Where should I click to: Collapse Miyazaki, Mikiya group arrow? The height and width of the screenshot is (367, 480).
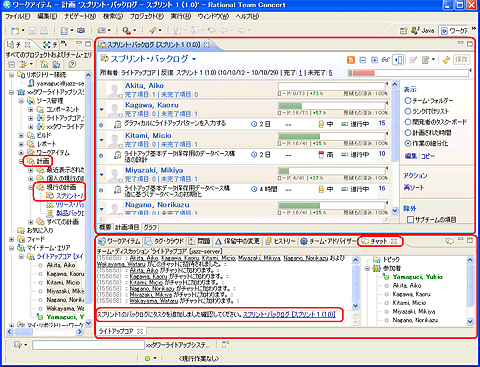point(102,174)
